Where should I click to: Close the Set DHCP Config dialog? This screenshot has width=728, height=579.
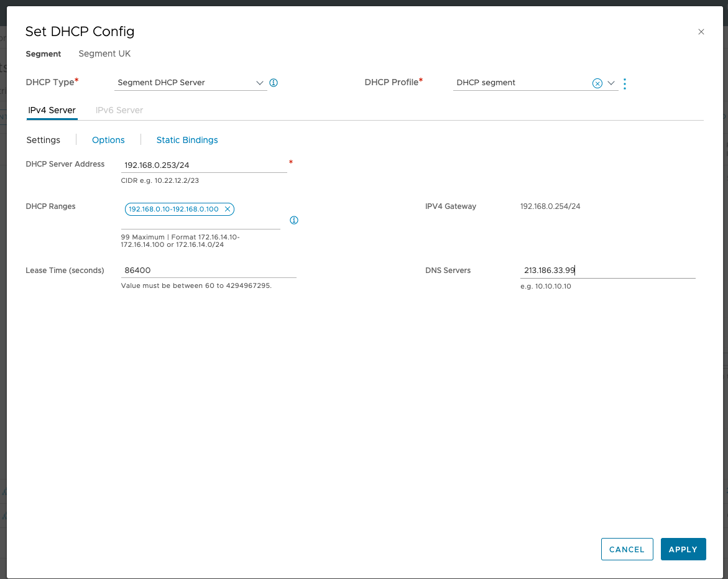(701, 32)
